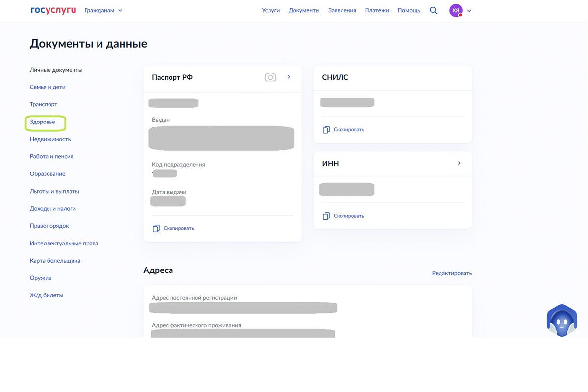The width and height of the screenshot is (588, 392).
Task: Copy the СНИЛС number
Action: pyautogui.click(x=343, y=130)
